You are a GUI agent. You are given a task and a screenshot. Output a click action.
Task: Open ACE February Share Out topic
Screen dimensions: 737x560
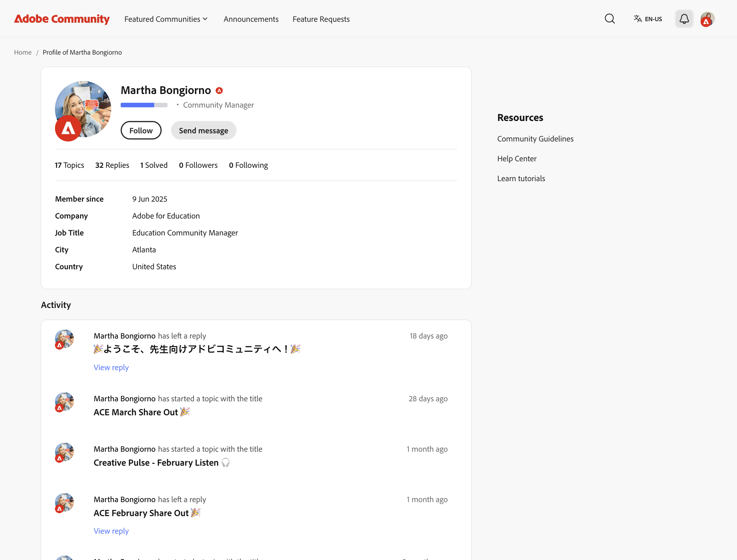tap(147, 513)
